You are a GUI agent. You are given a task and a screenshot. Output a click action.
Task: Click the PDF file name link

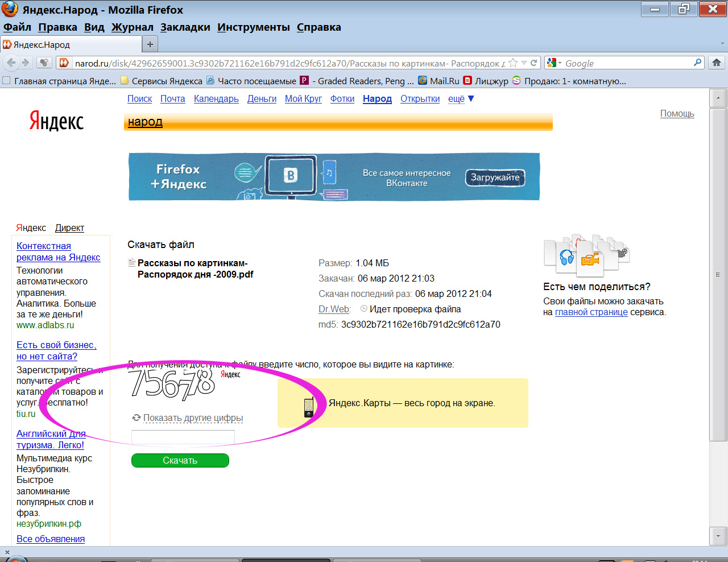195,268
